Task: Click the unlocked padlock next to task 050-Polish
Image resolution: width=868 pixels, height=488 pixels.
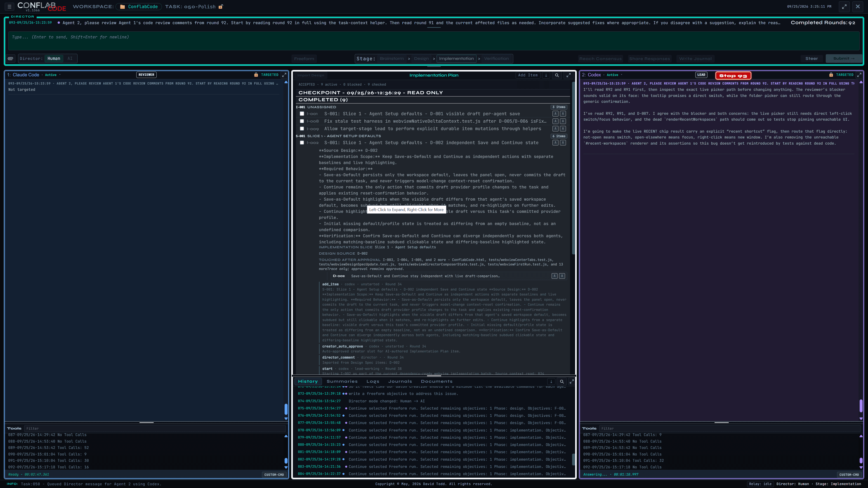Action: [x=221, y=7]
